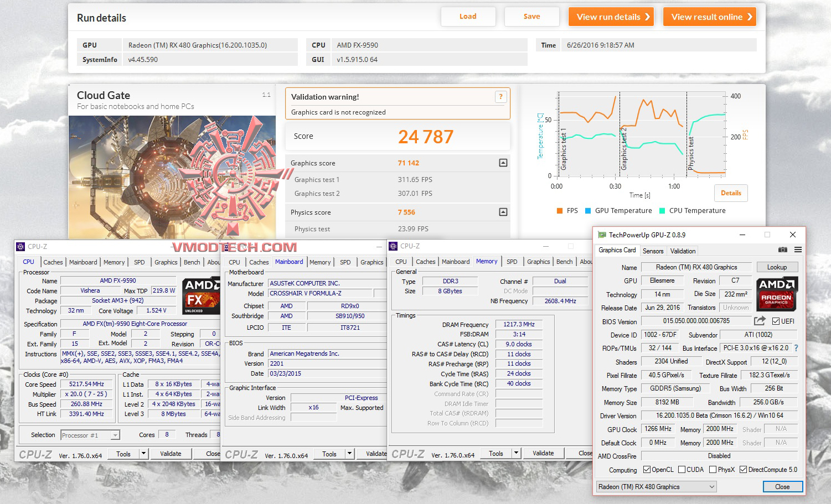Open Caches tab in first CPU-Z window
Viewport: 831px width, 504px height.
click(53, 262)
